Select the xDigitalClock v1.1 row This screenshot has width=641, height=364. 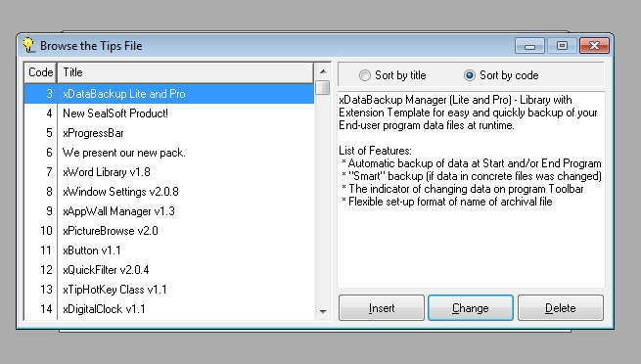(x=169, y=309)
